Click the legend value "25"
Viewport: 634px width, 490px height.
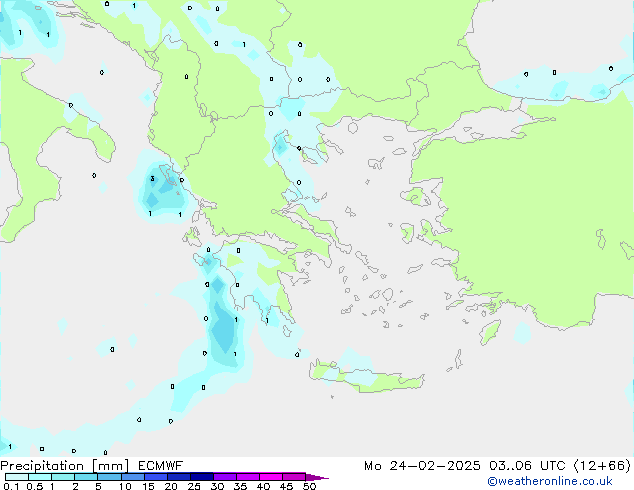tap(194, 486)
